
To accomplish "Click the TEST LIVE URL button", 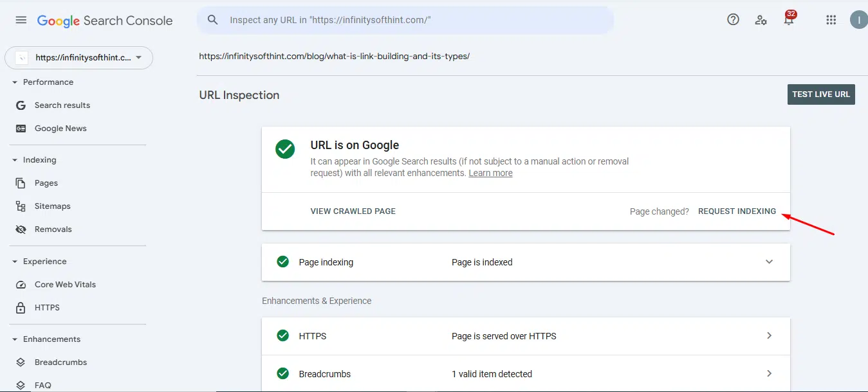I will tap(821, 94).
